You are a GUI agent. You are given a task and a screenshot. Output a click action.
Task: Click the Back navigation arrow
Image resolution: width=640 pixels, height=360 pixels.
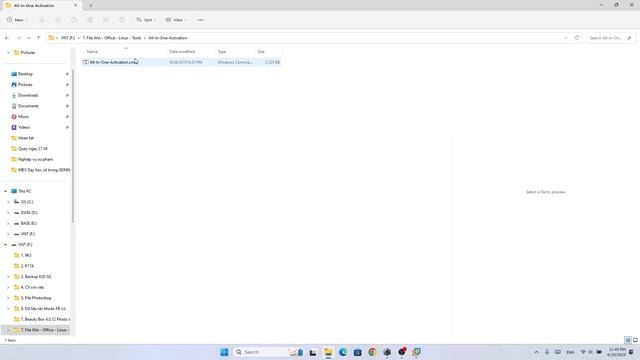(x=7, y=38)
